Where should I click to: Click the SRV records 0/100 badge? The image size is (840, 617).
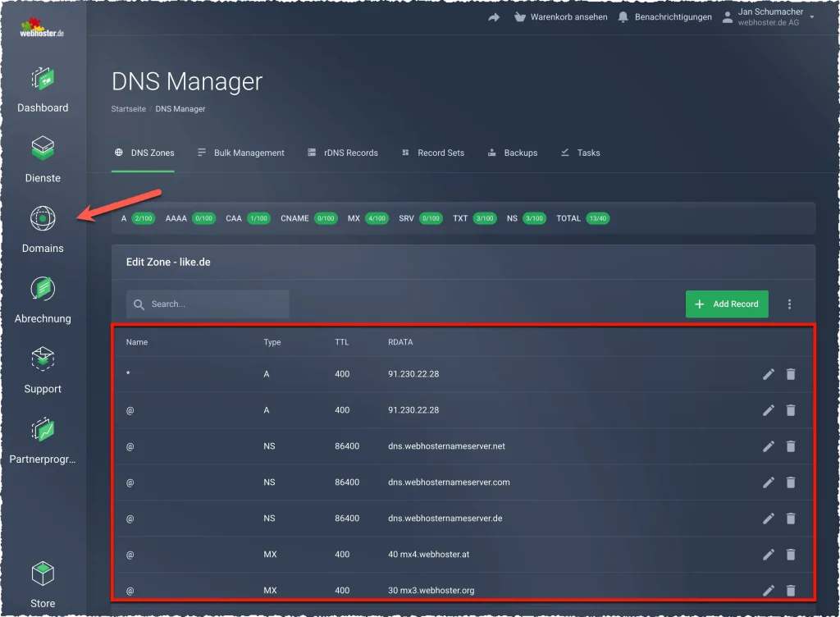coord(431,218)
